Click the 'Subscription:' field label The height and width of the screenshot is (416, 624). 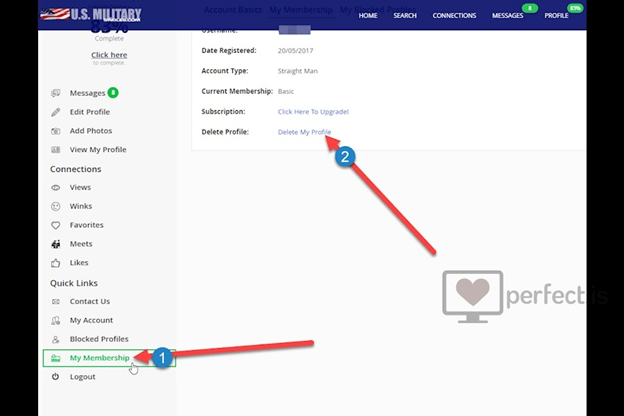click(223, 112)
